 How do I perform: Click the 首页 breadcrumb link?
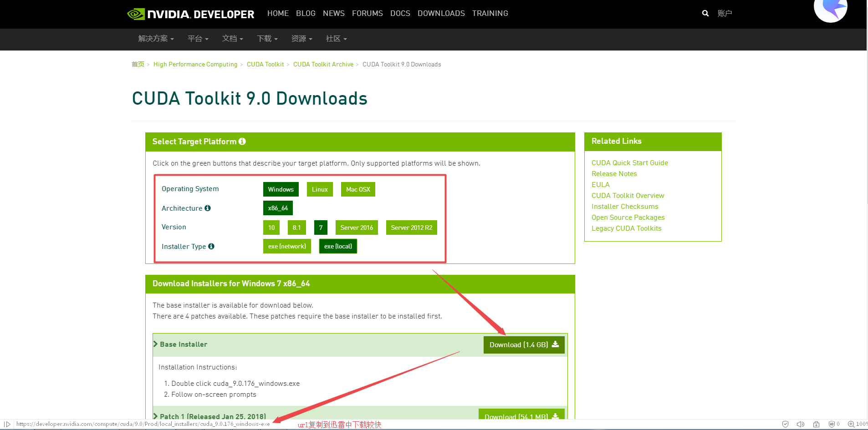[x=138, y=64]
